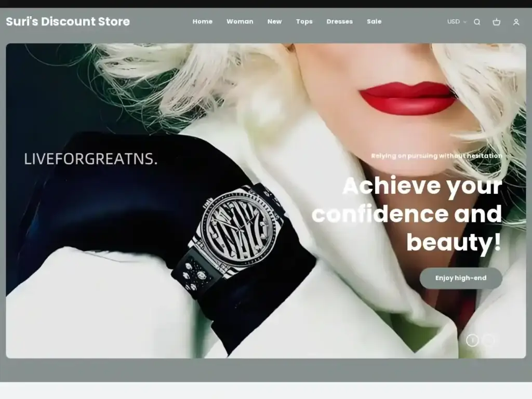The height and width of the screenshot is (399, 532).
Task: Select slide indicator number 1
Action: (x=472, y=340)
